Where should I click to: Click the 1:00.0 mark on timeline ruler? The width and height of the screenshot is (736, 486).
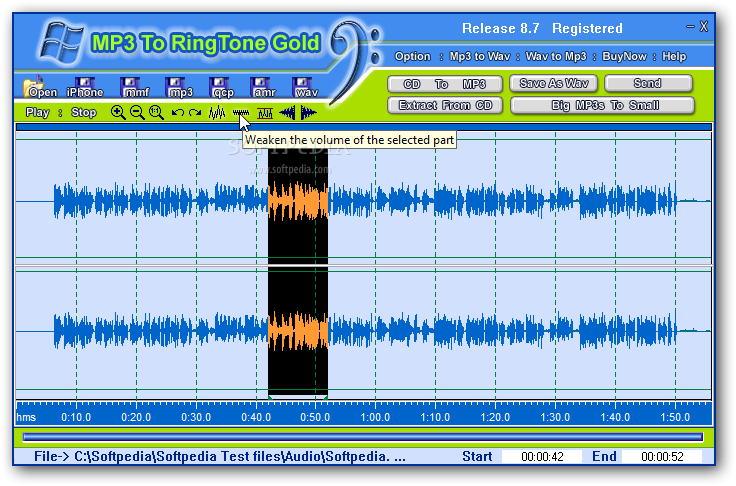coord(375,417)
